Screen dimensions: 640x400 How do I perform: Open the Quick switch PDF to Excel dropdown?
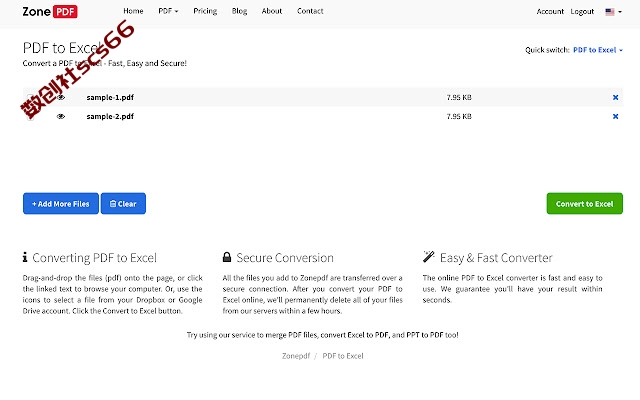tap(598, 50)
